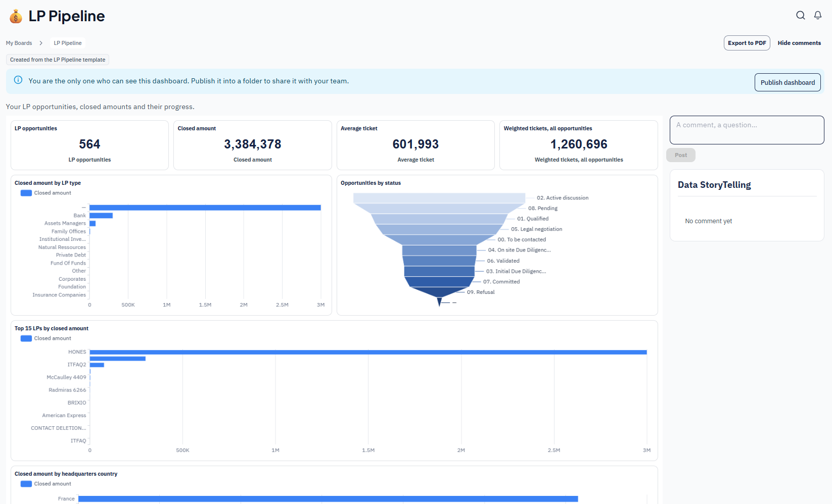Toggle Closed amount legend in Top 15 LPs chart
Image resolution: width=832 pixels, height=504 pixels.
point(46,338)
